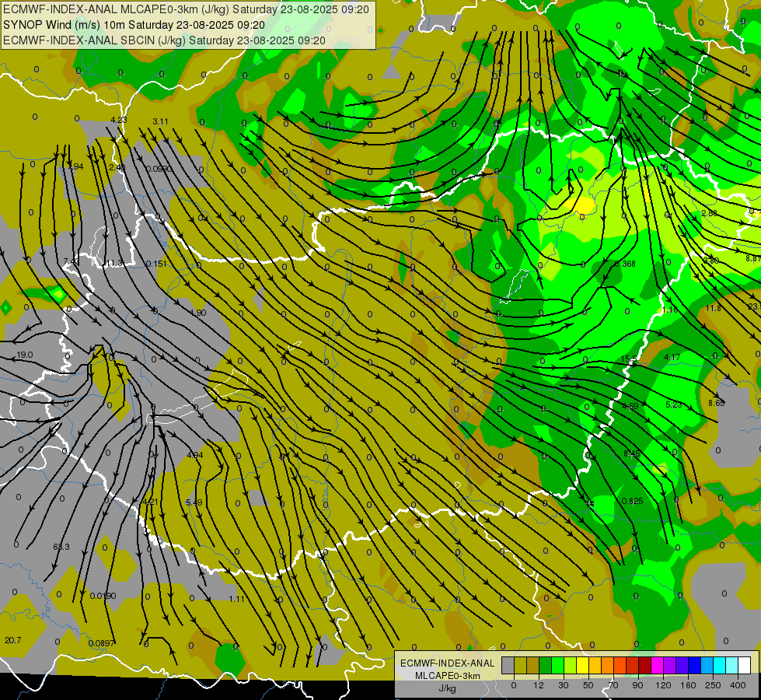
Task: Click the 4.23 wind value on map
Action: tap(118, 120)
